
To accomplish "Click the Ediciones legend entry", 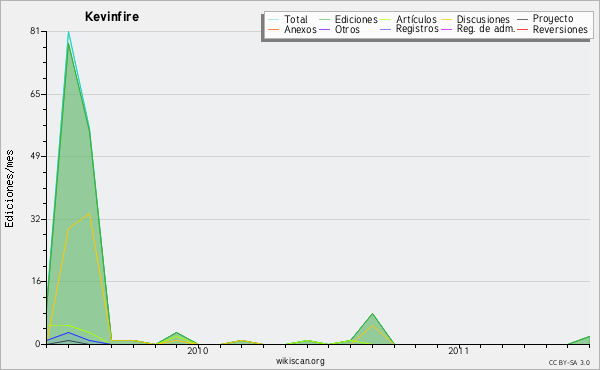I will point(348,19).
